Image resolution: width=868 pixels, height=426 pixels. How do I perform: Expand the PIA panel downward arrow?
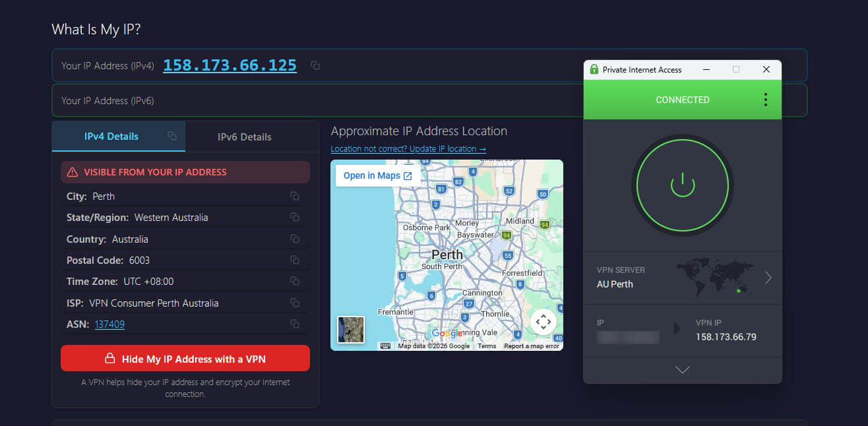(x=683, y=370)
